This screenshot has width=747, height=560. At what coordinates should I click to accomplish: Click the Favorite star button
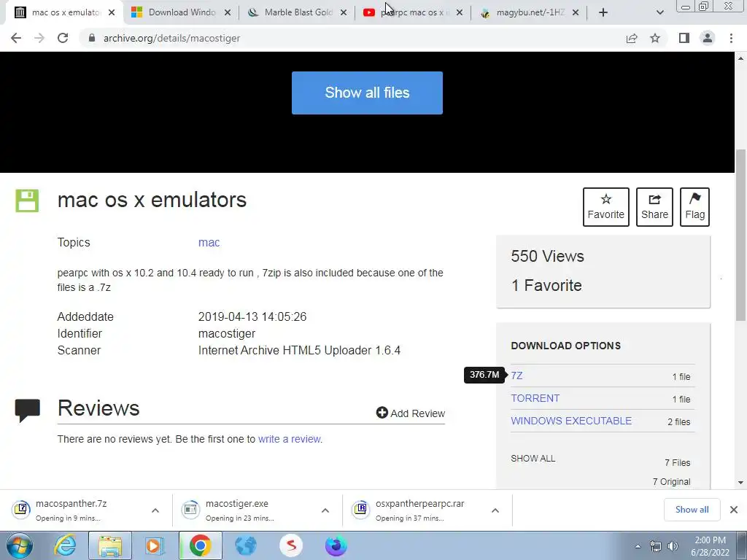point(606,206)
